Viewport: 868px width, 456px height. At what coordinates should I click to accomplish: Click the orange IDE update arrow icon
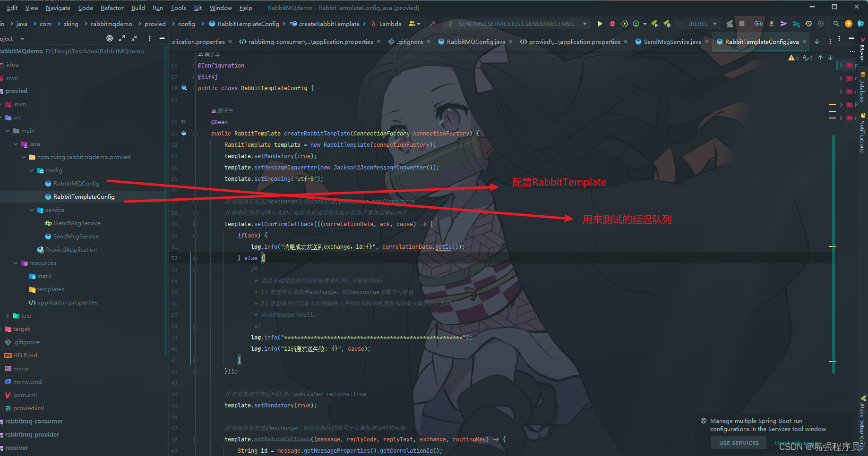pos(849,24)
